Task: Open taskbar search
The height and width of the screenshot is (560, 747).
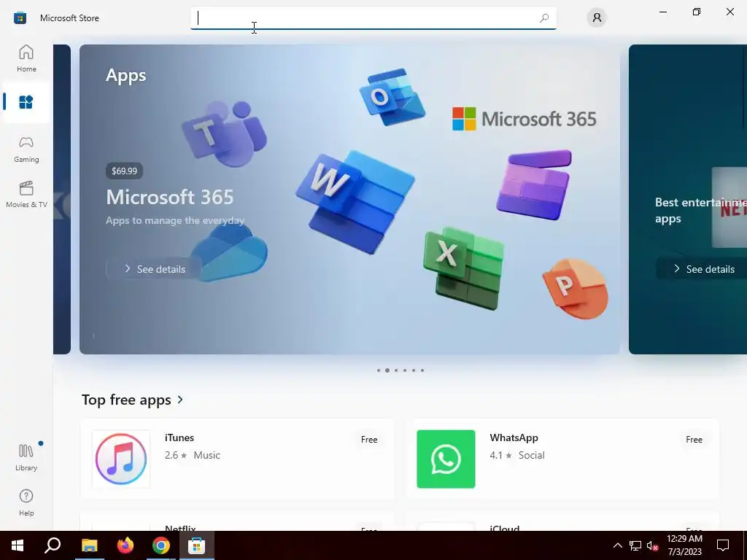Action: 53,545
